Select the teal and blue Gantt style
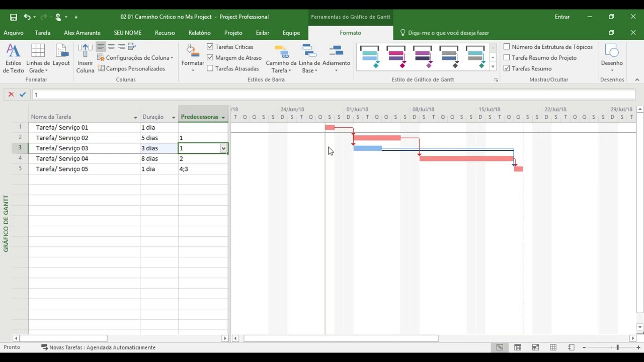644x362 pixels. click(370, 57)
